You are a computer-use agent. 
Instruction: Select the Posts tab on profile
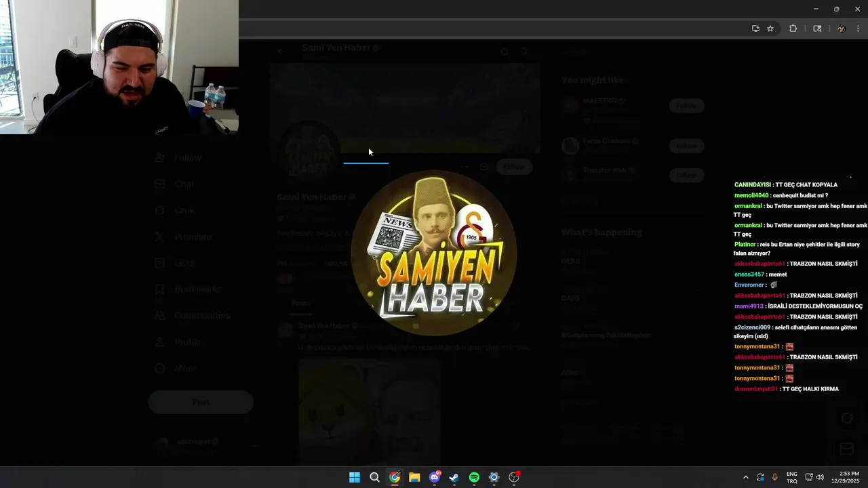[x=300, y=303]
